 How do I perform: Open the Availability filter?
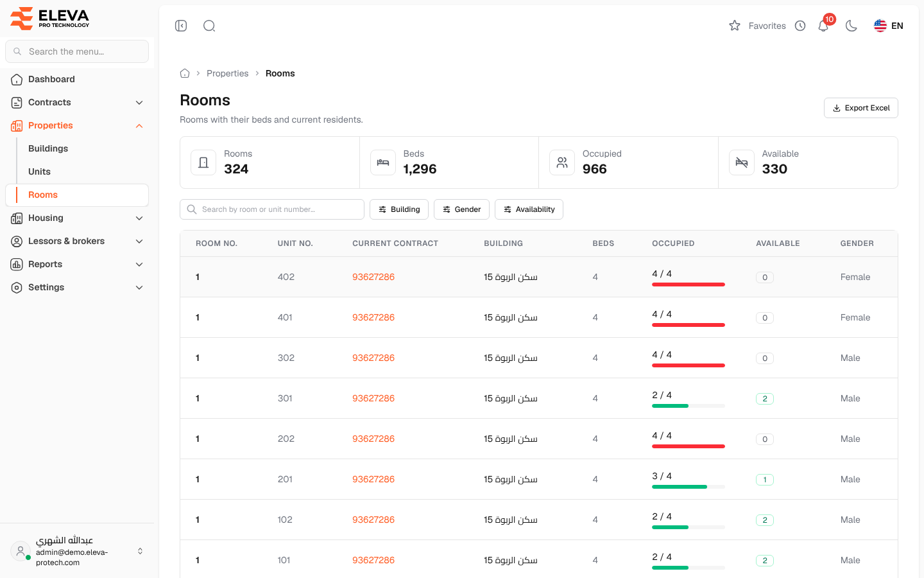click(x=529, y=209)
